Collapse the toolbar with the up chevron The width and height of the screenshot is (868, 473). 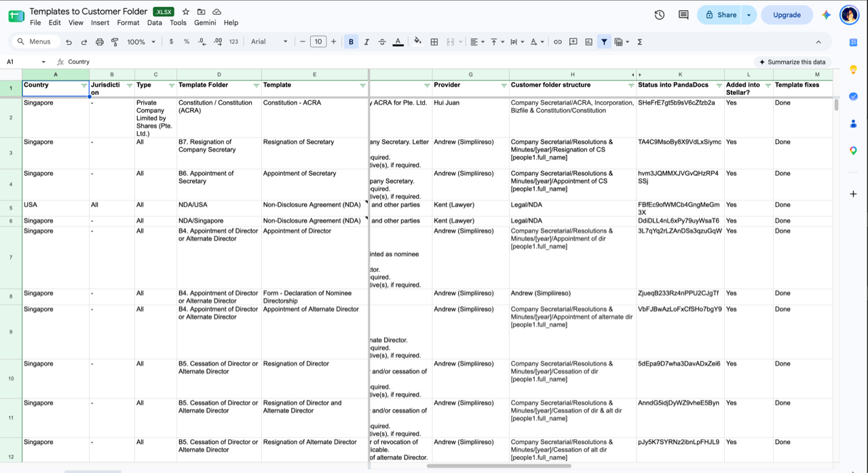coord(818,42)
